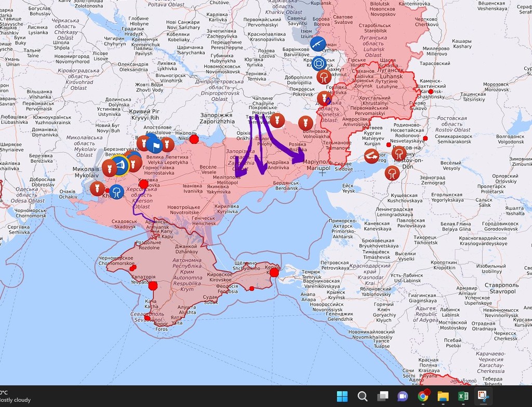This screenshot has height=407, width=532.
Task: Click the red explosion marker at Rostov-on-Don
Action: (399, 153)
